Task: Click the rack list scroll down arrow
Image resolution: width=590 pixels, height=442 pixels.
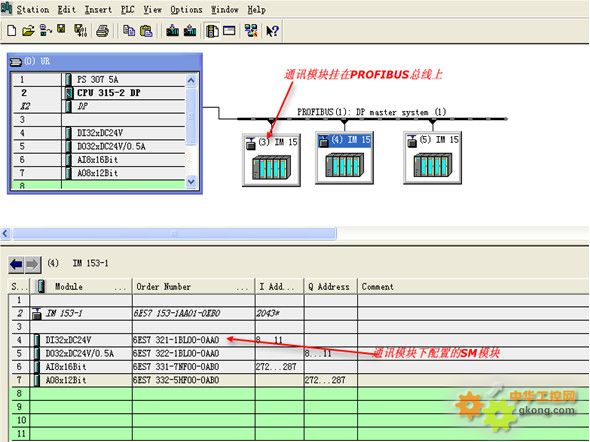Action: coord(191,182)
